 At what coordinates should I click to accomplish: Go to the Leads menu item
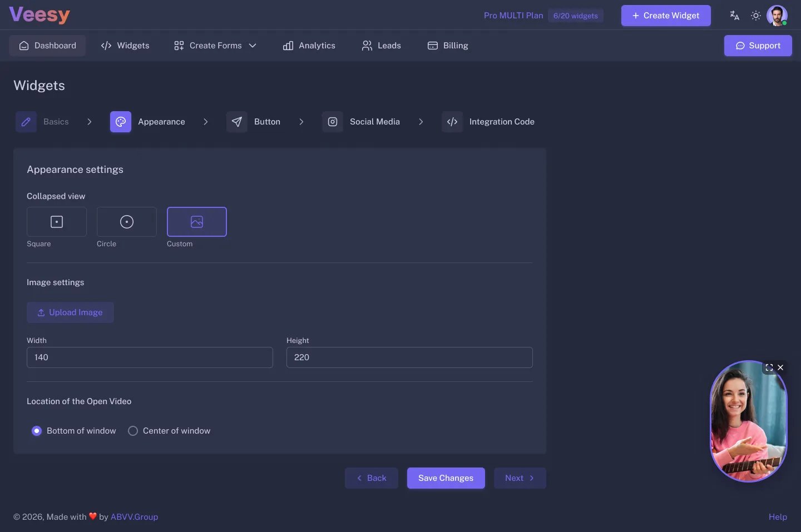click(x=382, y=46)
